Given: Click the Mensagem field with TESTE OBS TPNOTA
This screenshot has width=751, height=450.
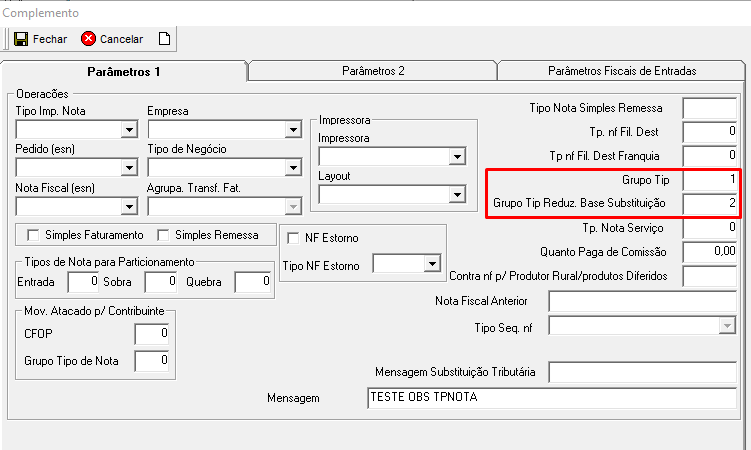Looking at the screenshot, I should pos(552,398).
